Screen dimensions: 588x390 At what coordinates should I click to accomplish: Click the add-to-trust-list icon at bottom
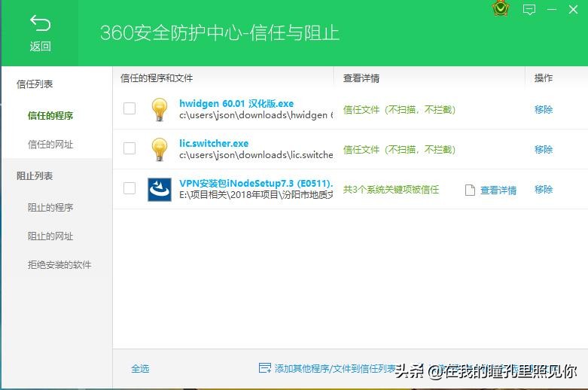[265, 368]
